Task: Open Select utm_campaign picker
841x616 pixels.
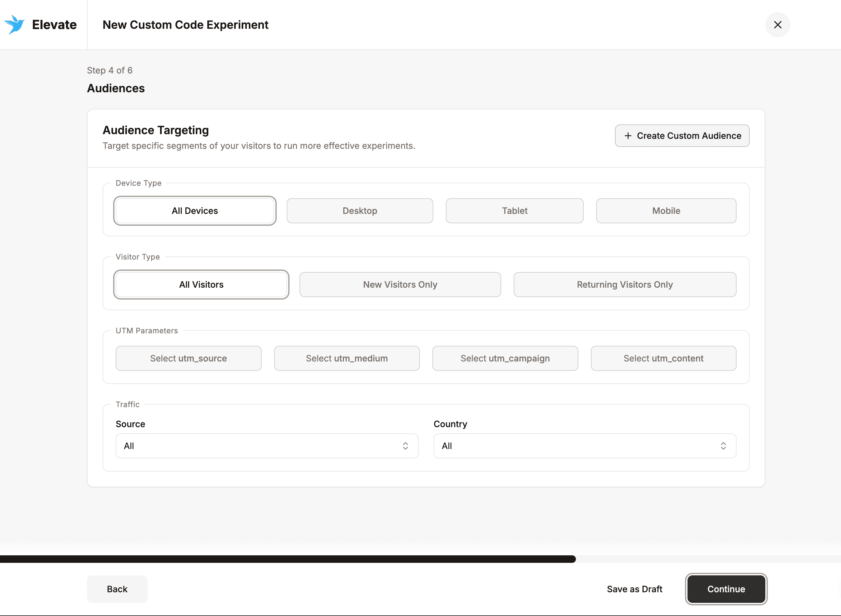Action: 505,358
